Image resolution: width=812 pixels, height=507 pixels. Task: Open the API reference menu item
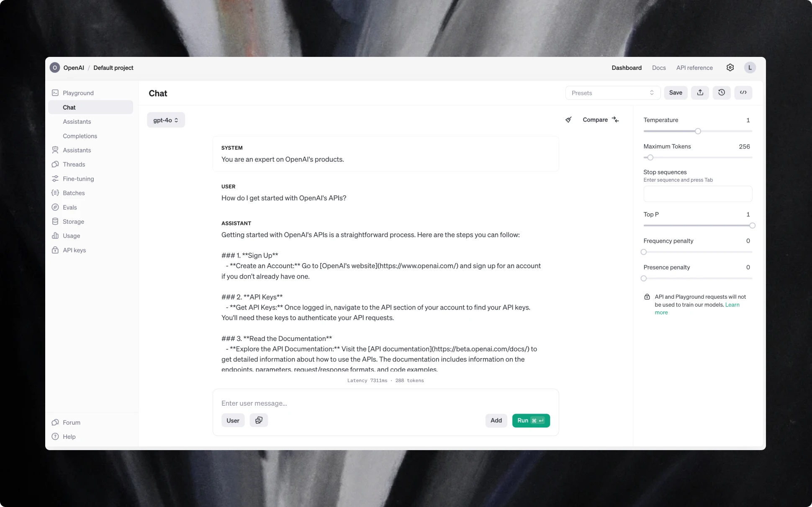click(694, 67)
